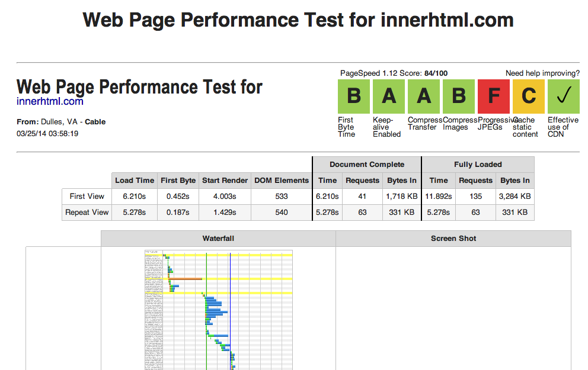Image resolution: width=588 pixels, height=370 pixels.
Task: Click the Effective use of CDN label
Action: coord(563,127)
